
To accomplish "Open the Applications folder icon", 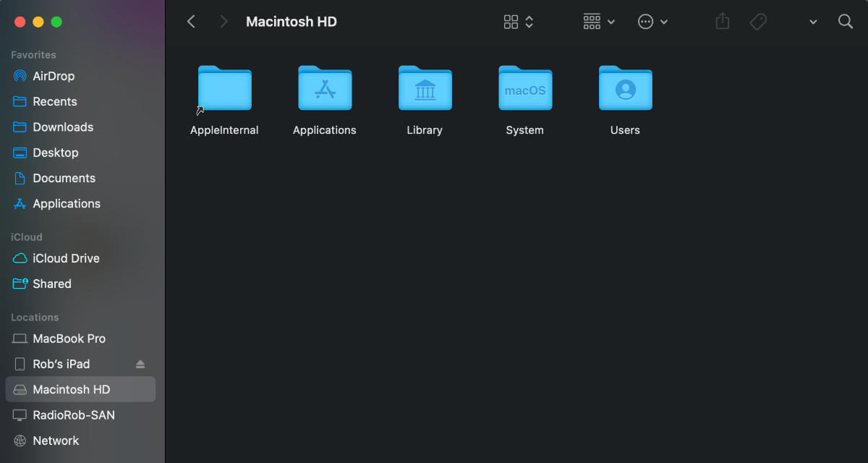I will [x=325, y=88].
